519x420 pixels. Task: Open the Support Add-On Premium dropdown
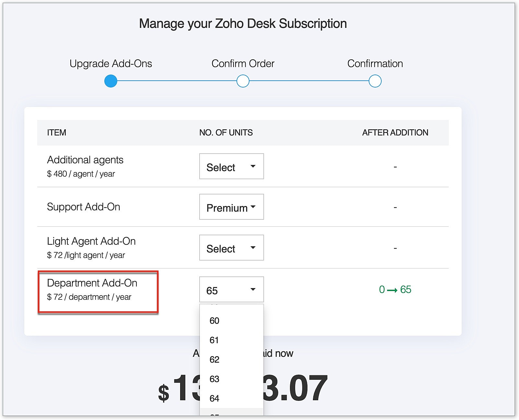[x=231, y=207]
